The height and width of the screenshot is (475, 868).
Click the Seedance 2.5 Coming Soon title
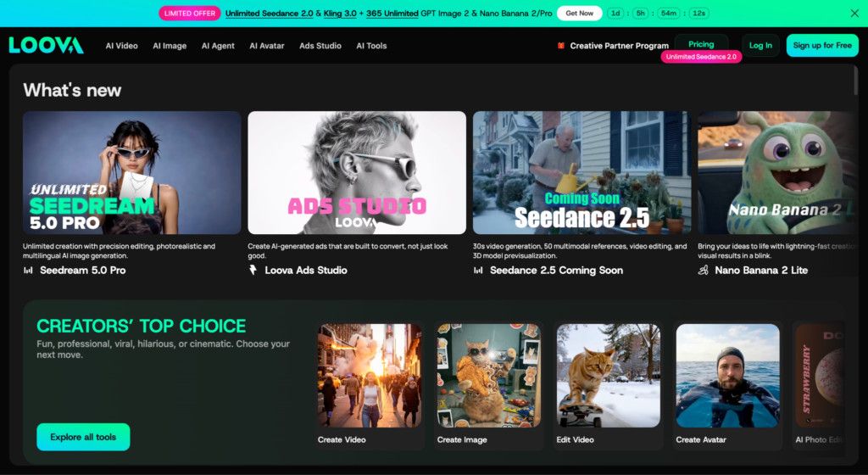click(556, 271)
